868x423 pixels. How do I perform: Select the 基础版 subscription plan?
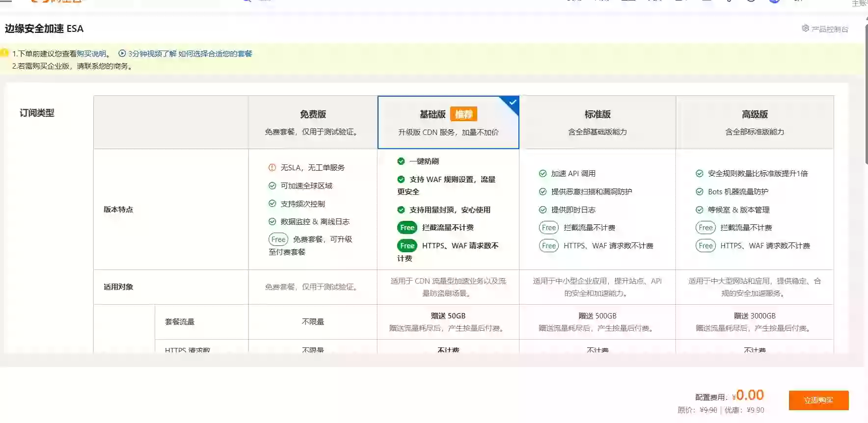(x=448, y=122)
